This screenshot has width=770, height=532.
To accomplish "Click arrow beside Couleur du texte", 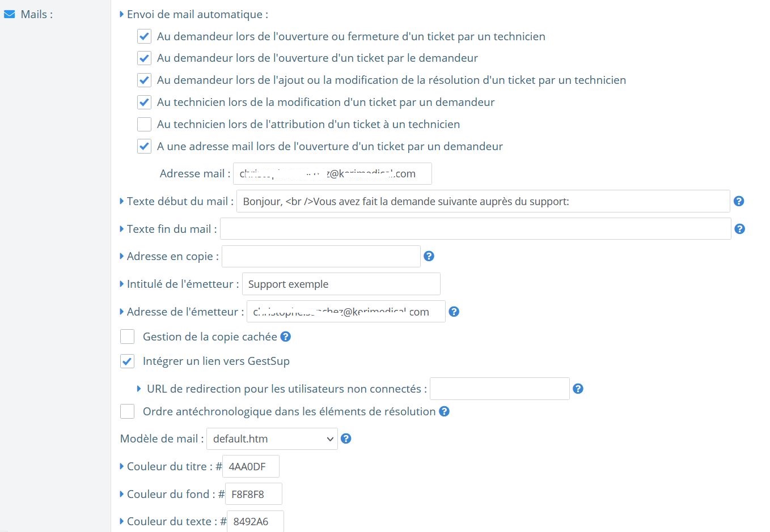I will 122,521.
